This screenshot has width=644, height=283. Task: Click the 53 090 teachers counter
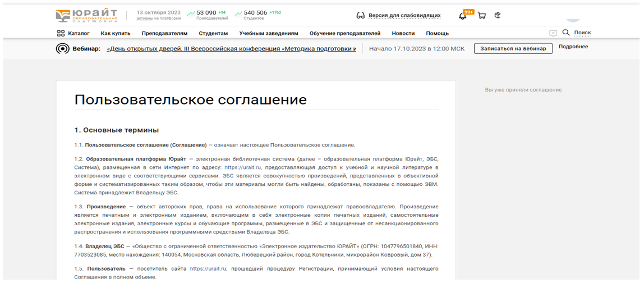click(206, 12)
